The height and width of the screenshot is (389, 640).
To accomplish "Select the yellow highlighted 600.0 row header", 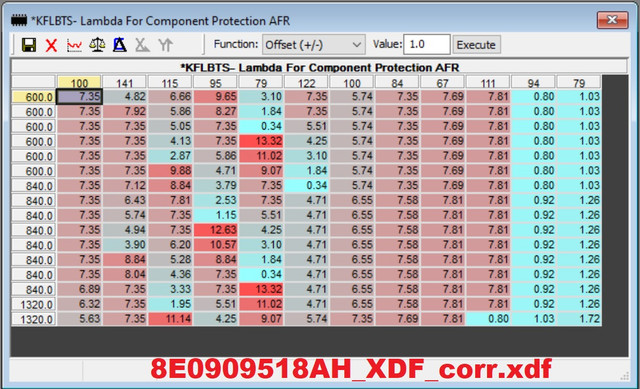I will (33, 97).
